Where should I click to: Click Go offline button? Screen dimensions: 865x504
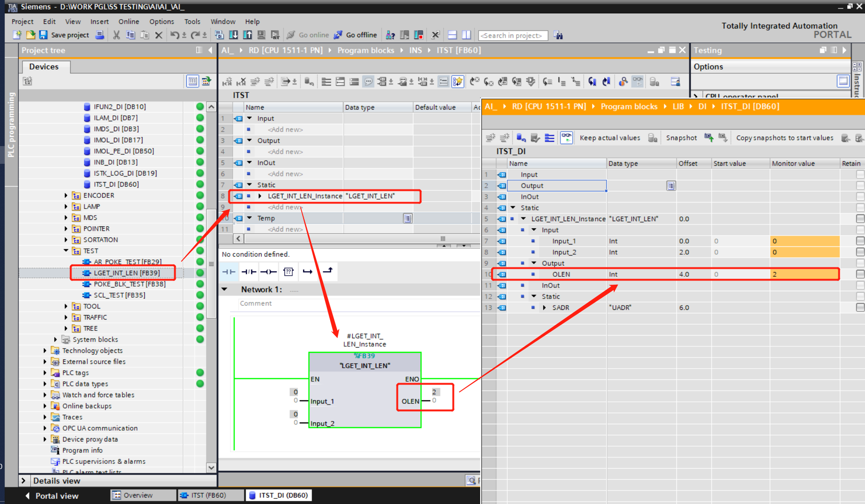tap(356, 35)
